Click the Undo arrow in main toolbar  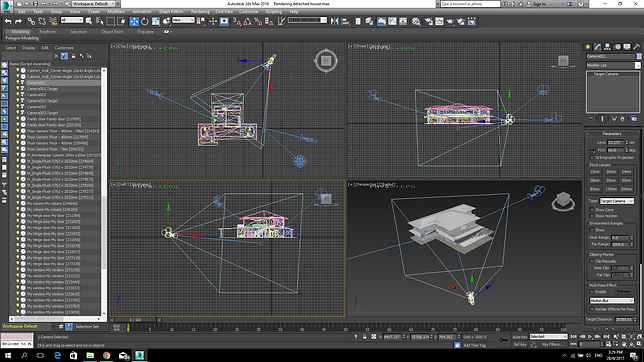click(8, 21)
